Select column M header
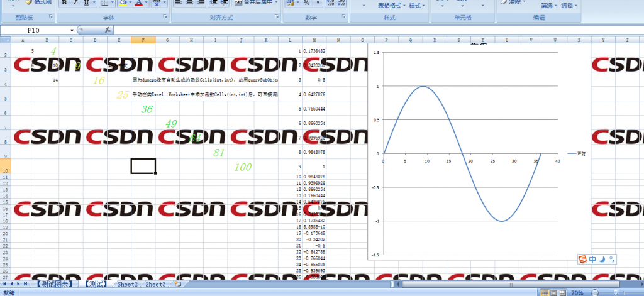 click(x=314, y=40)
